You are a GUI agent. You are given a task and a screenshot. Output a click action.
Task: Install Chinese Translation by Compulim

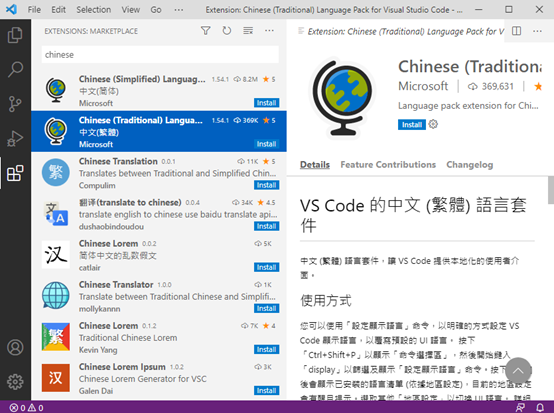(266, 185)
